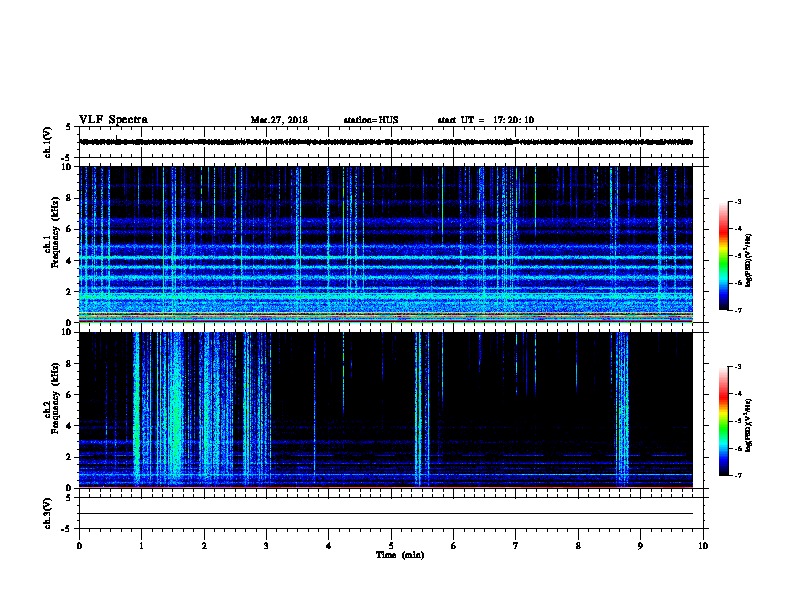Click the "VLF Spectra" plot title
Screen dimensions: 792x612
[113, 120]
